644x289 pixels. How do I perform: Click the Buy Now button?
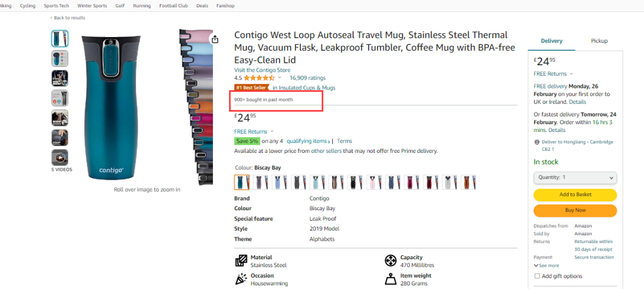[575, 211]
